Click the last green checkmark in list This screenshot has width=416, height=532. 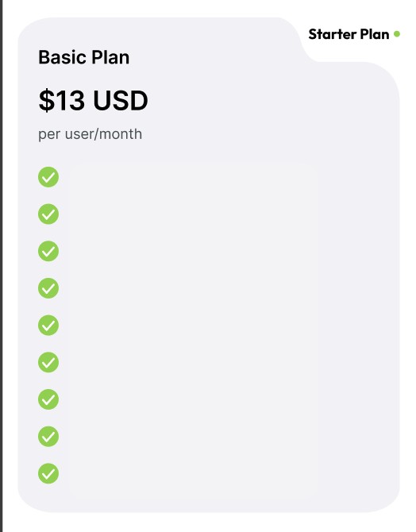click(x=48, y=473)
